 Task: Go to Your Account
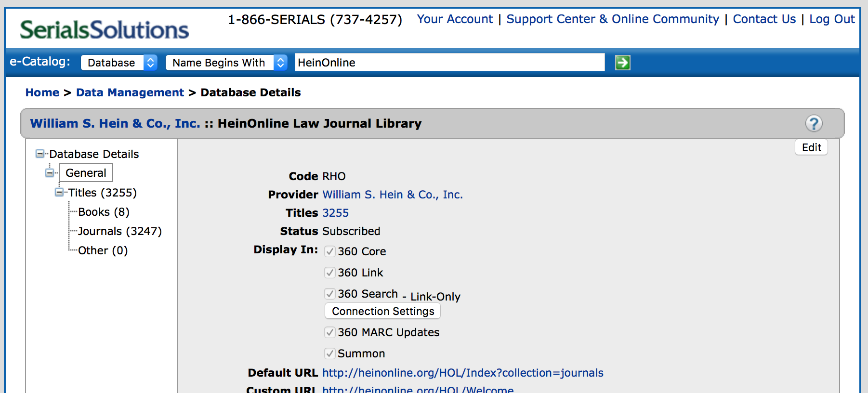pyautogui.click(x=455, y=19)
